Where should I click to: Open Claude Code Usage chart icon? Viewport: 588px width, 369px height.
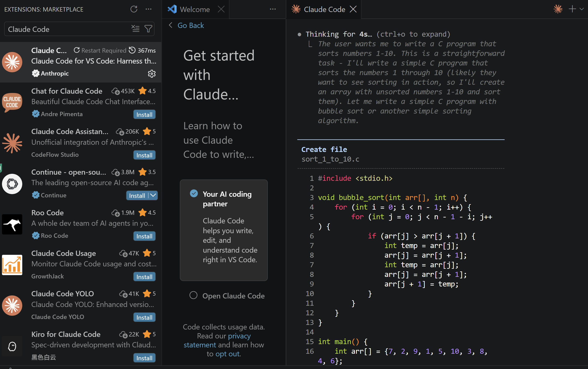click(12, 265)
